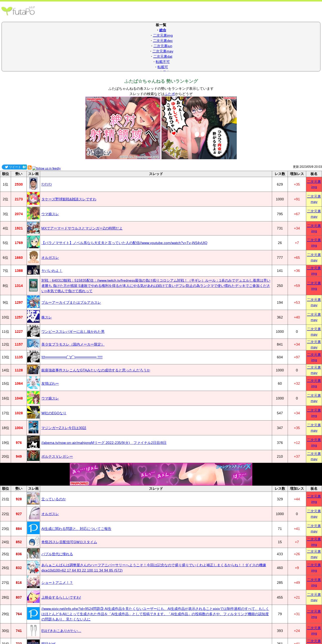
Task: Click the Hatena B! bookmark icon
Action: click(24, 167)
